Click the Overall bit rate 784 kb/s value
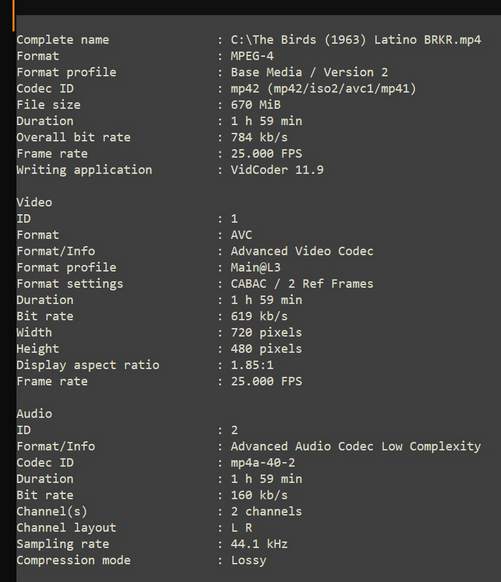Screen dimensions: 501x582 click(x=259, y=137)
